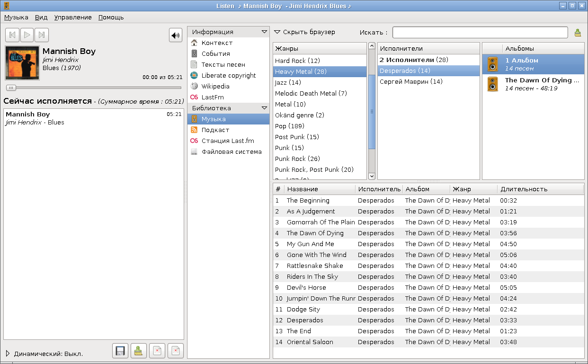
Task: Sort tracks by Жанр column
Action: [x=473, y=189]
